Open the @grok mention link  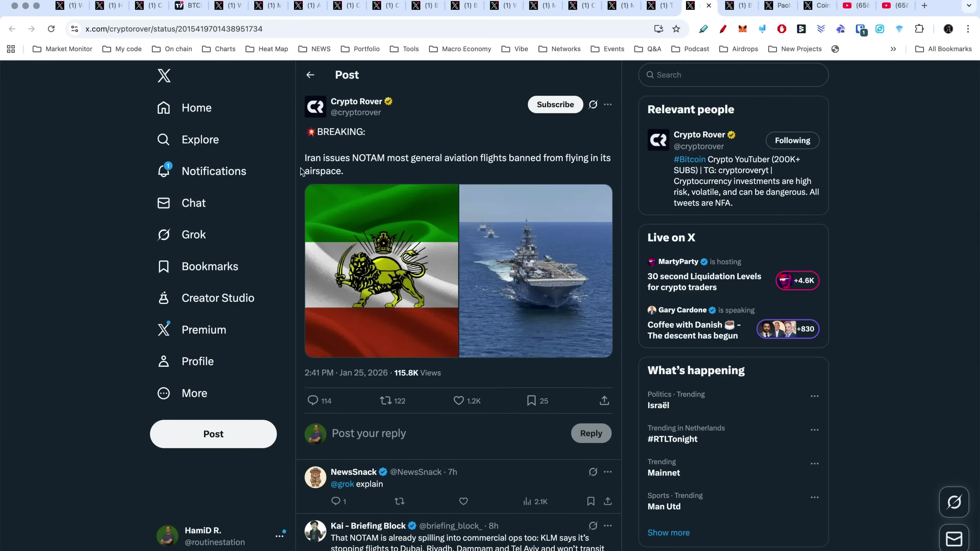coord(342,484)
